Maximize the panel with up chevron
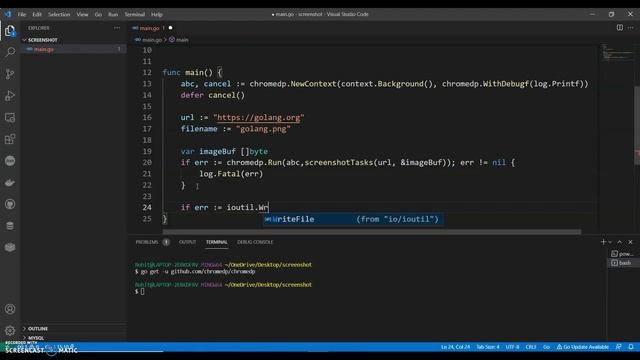The width and height of the screenshot is (640, 360). (620, 242)
